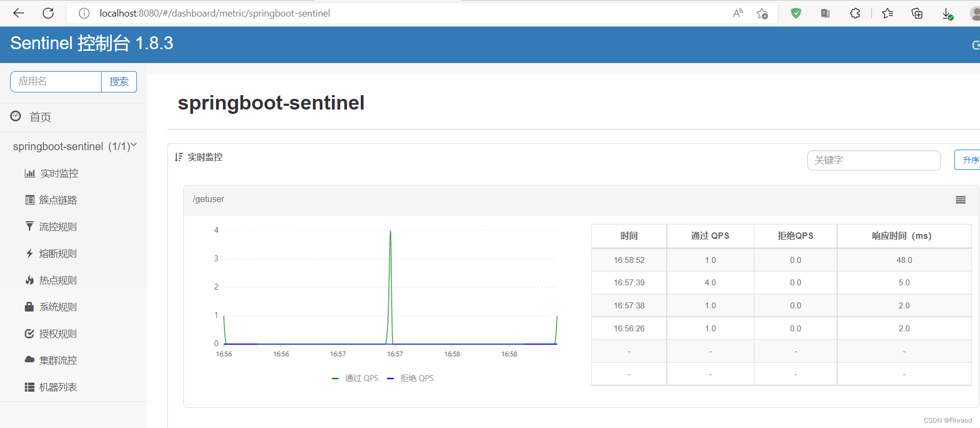Click the springboot-sentinel page heading
Screen dimensions: 980x428
tap(271, 103)
